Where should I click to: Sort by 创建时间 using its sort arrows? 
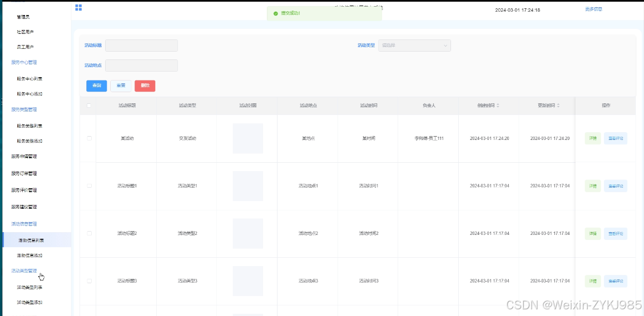click(x=498, y=106)
